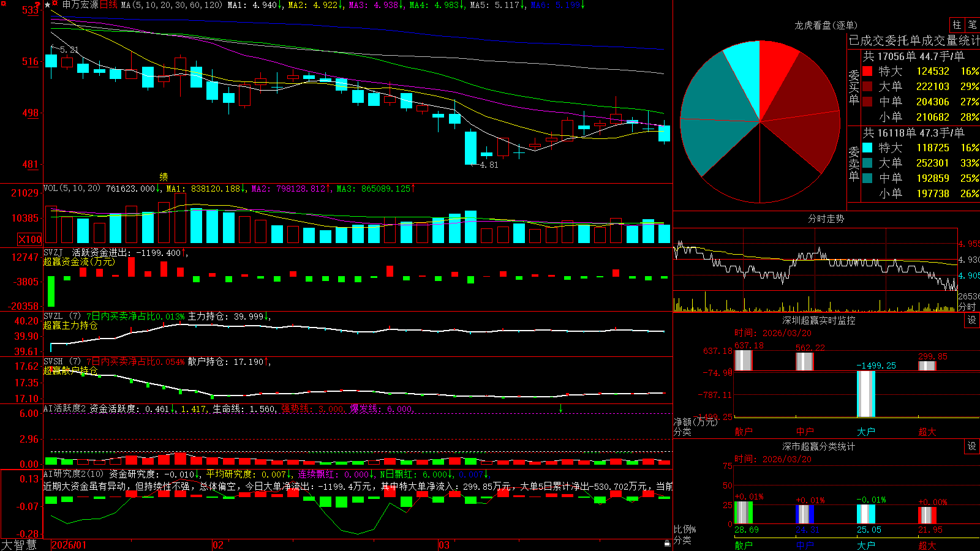The height and width of the screenshot is (551, 980).
Task: Click the 已成交委托单成交量统计 header
Action: (x=914, y=40)
